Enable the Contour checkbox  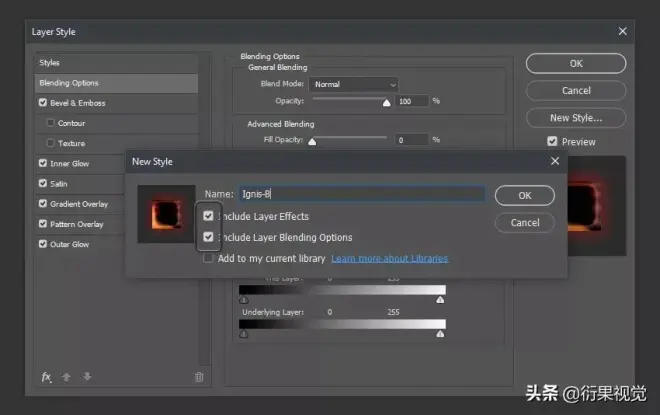coord(51,122)
